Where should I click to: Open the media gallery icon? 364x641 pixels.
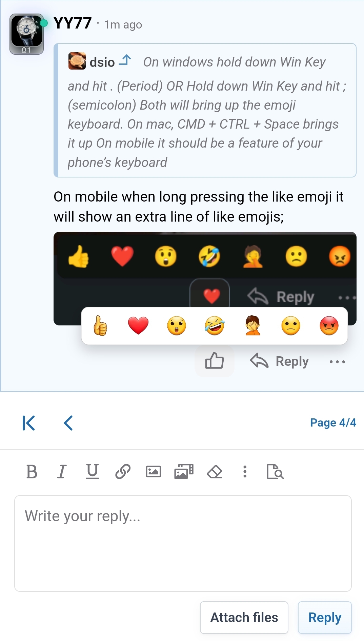pyautogui.click(x=184, y=472)
